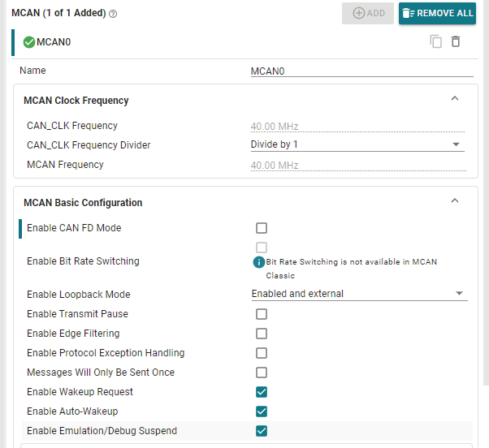Delete the MCAN0 instance with trash icon
Image resolution: width=489 pixels, height=448 pixels.
[456, 41]
